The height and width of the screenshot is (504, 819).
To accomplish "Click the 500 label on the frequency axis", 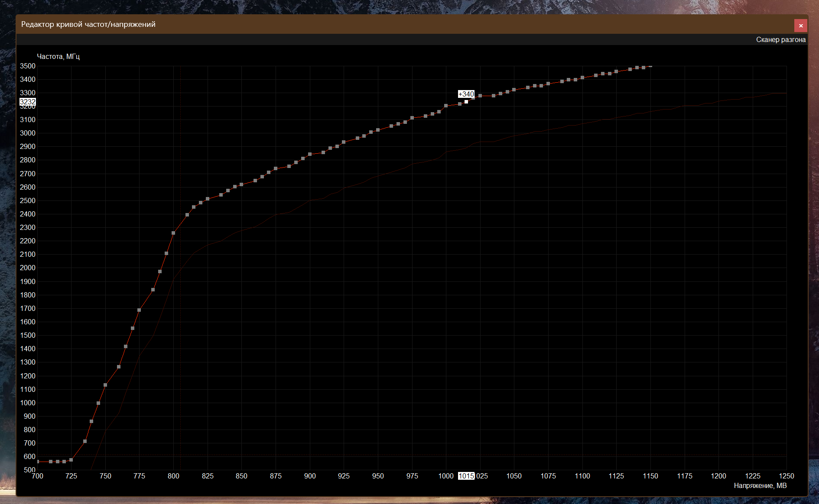I will point(30,470).
